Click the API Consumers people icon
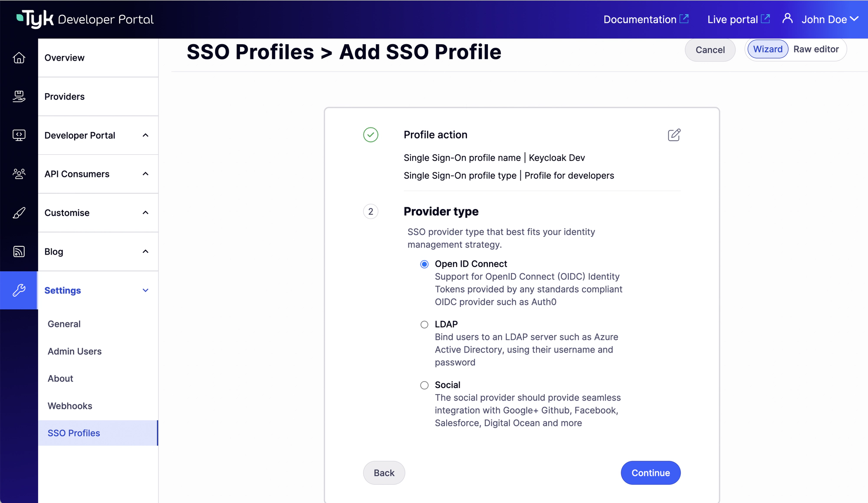The height and width of the screenshot is (503, 868). click(19, 174)
